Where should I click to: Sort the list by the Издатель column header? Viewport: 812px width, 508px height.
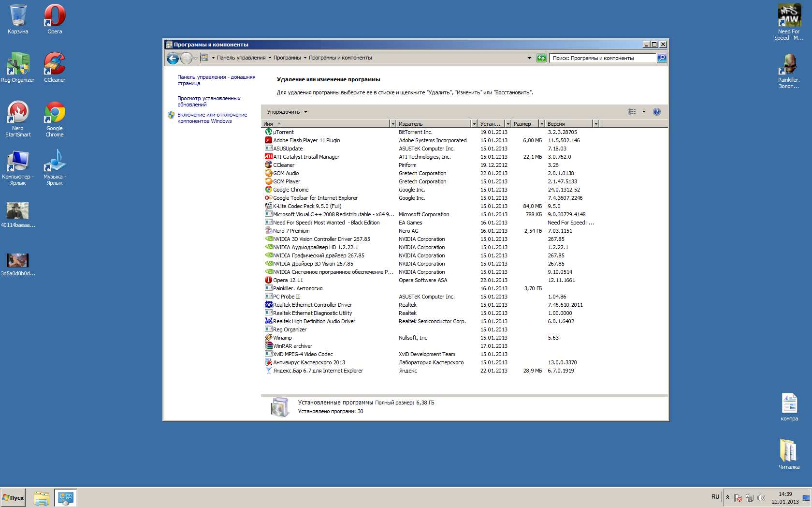pos(434,124)
